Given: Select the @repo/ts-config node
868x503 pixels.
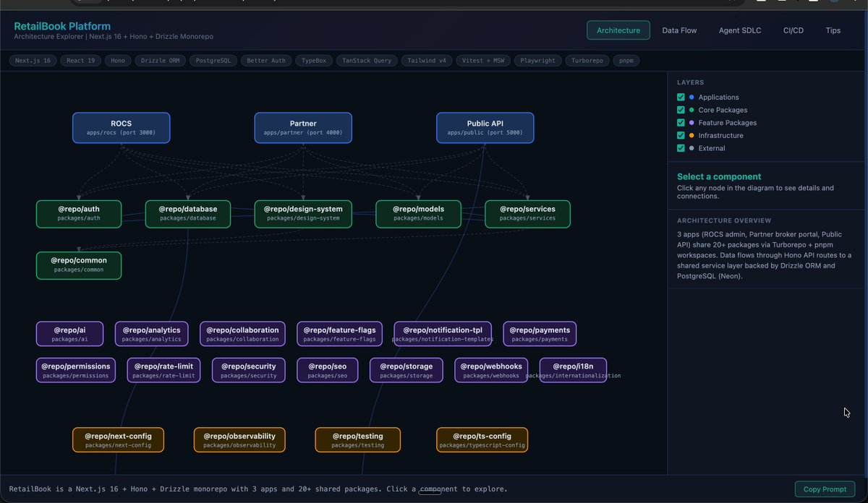Looking at the screenshot, I should pos(482,439).
